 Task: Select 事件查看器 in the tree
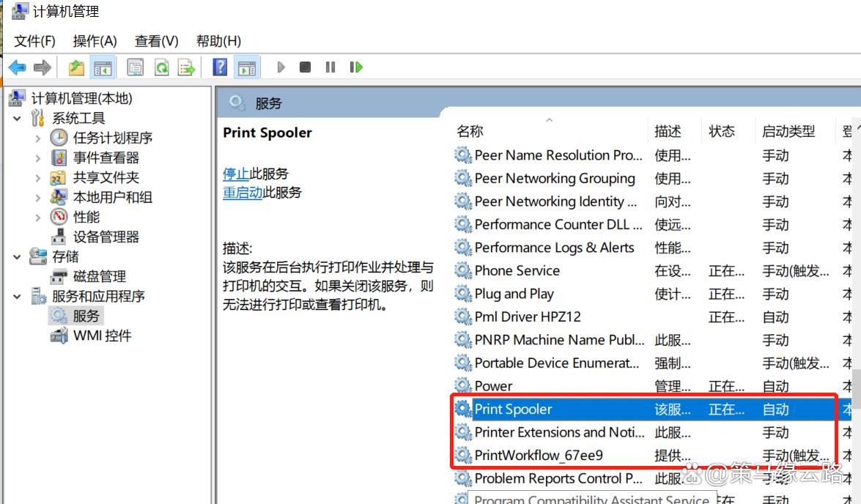(x=106, y=157)
